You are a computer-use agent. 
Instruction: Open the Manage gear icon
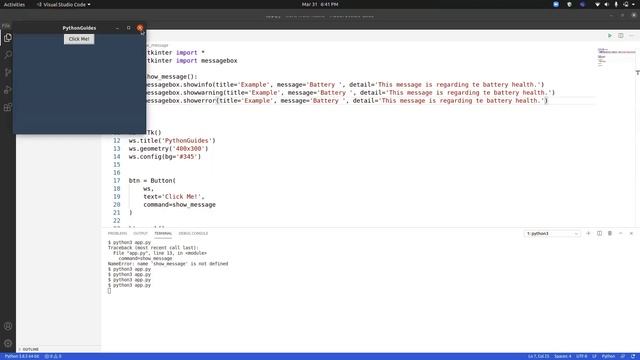click(x=8, y=343)
